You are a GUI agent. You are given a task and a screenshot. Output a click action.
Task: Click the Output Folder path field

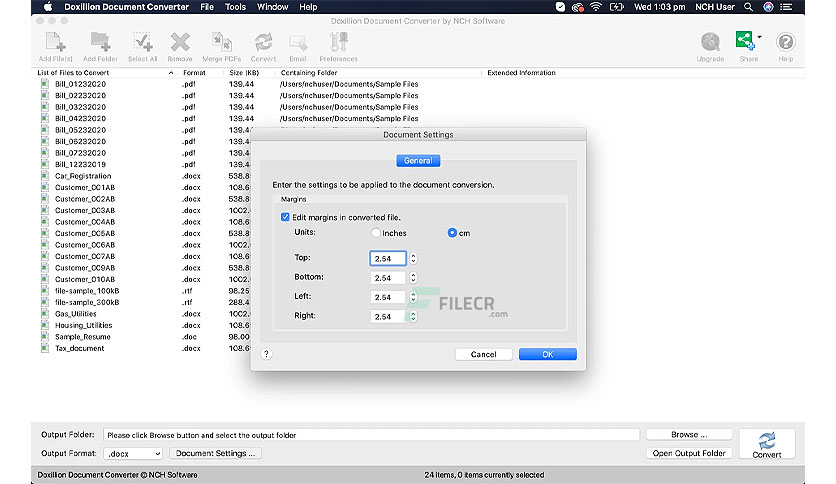(x=371, y=435)
